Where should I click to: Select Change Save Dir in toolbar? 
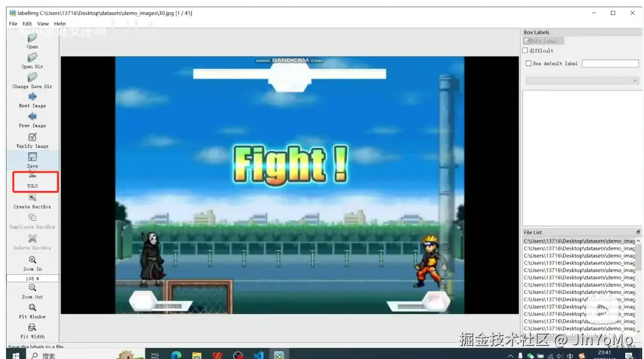coord(32,81)
